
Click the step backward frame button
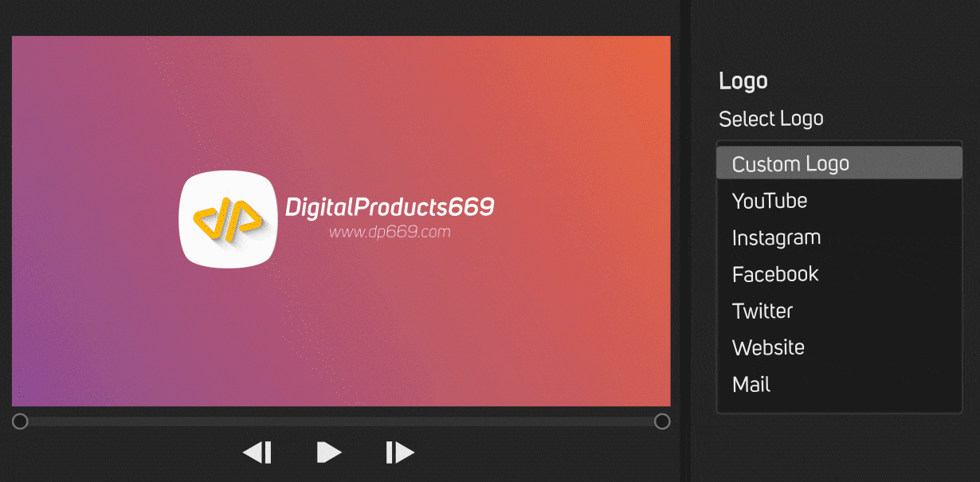[x=257, y=453]
